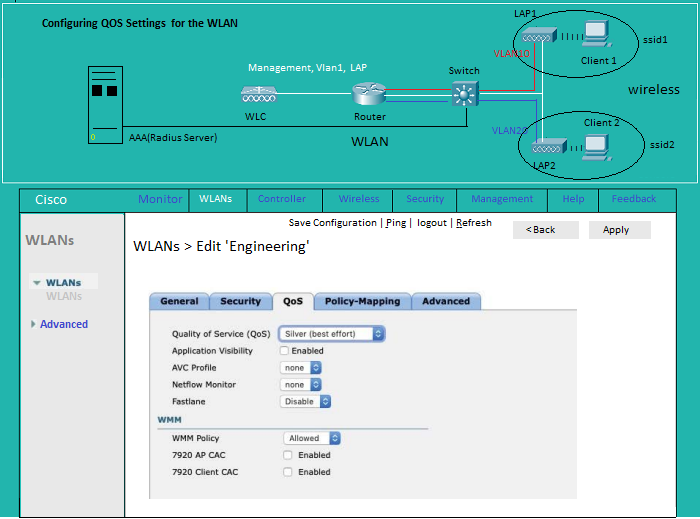
Task: Select the QoS tab
Action: tap(293, 301)
